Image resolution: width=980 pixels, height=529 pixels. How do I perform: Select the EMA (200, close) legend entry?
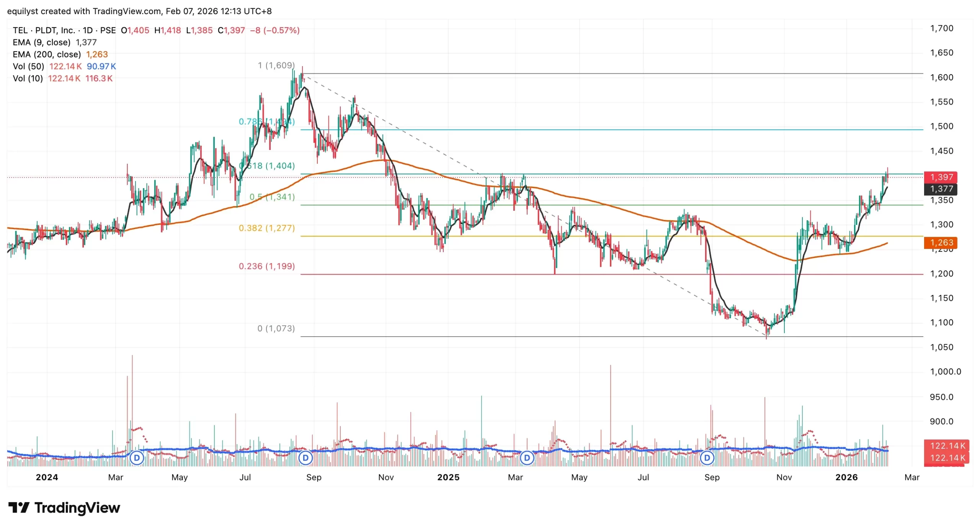47,54
